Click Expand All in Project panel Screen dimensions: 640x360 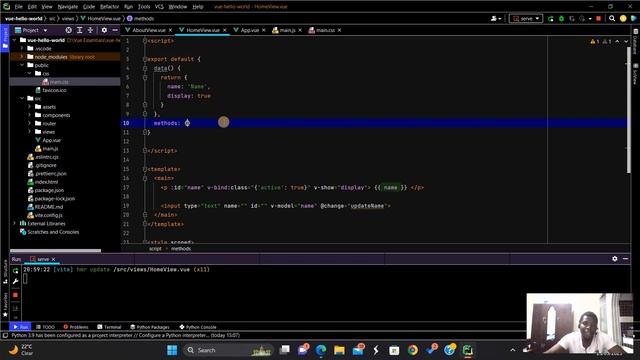(x=80, y=30)
